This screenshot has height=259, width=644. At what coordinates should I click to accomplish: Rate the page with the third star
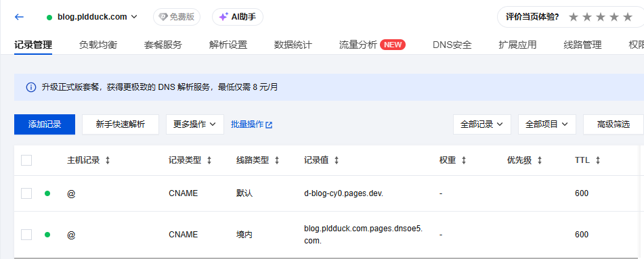tap(601, 17)
